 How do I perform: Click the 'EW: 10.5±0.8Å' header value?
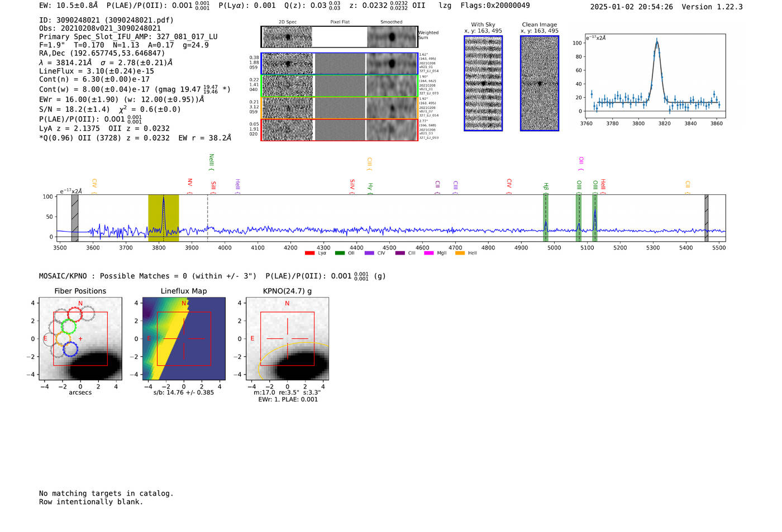click(x=68, y=6)
